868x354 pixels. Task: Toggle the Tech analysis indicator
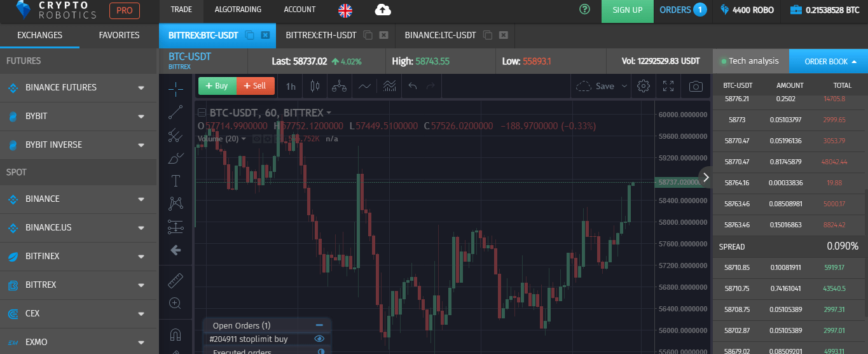[750, 61]
